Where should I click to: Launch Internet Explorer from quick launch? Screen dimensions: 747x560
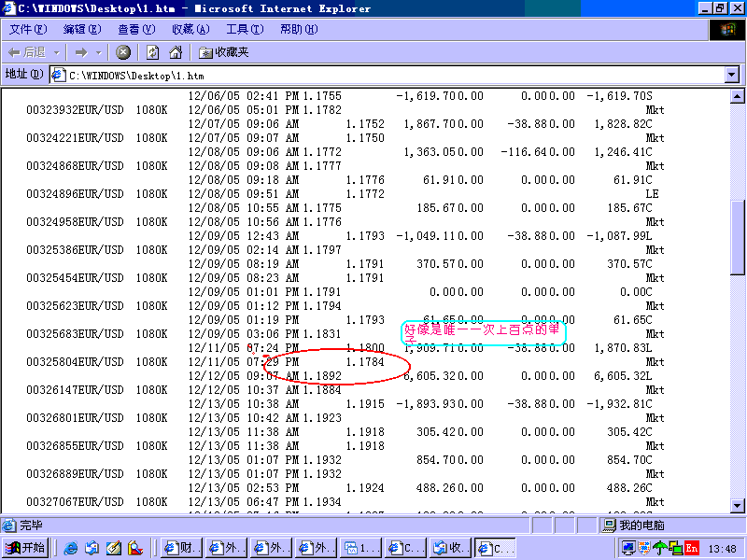tap(71, 548)
